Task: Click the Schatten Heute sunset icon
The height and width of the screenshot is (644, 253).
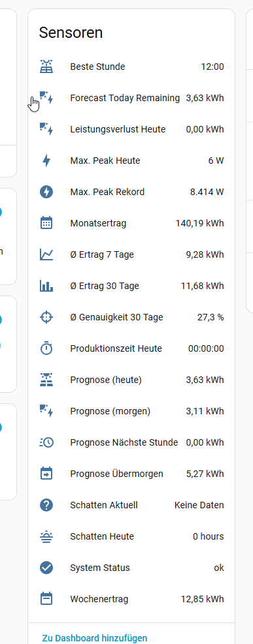Action: pos(46,536)
